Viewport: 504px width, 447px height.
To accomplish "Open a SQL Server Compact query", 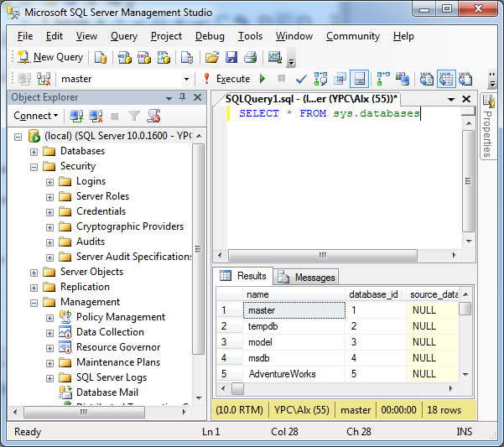I will pos(187,58).
